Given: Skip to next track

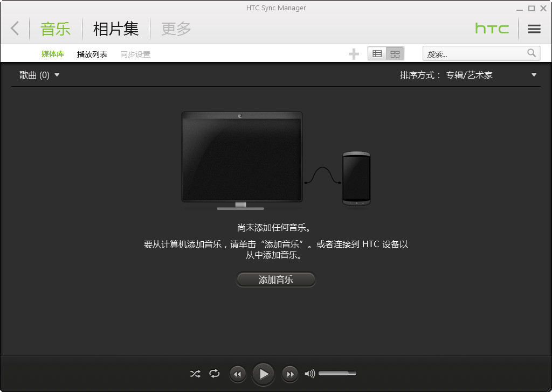Looking at the screenshot, I should point(289,374).
